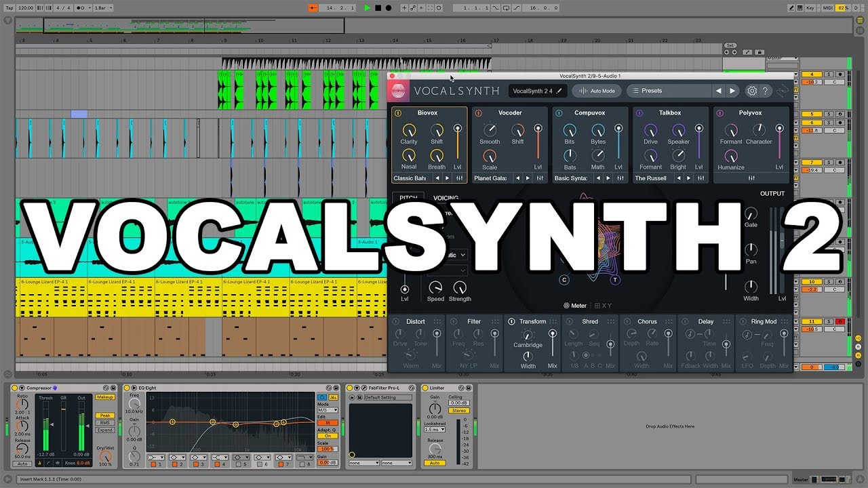Select next Talkbox preset arrow
The height and width of the screenshot is (488, 868).
pos(688,178)
